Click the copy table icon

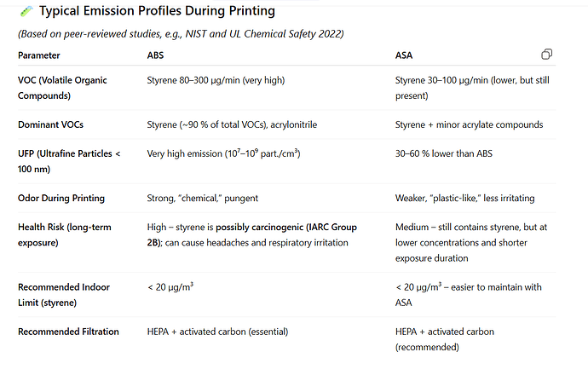click(547, 55)
